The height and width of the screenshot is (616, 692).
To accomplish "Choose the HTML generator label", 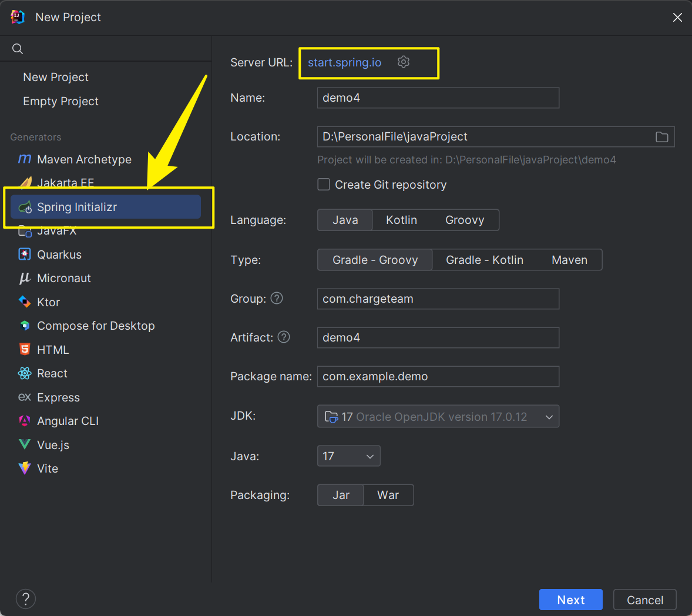I will [53, 350].
